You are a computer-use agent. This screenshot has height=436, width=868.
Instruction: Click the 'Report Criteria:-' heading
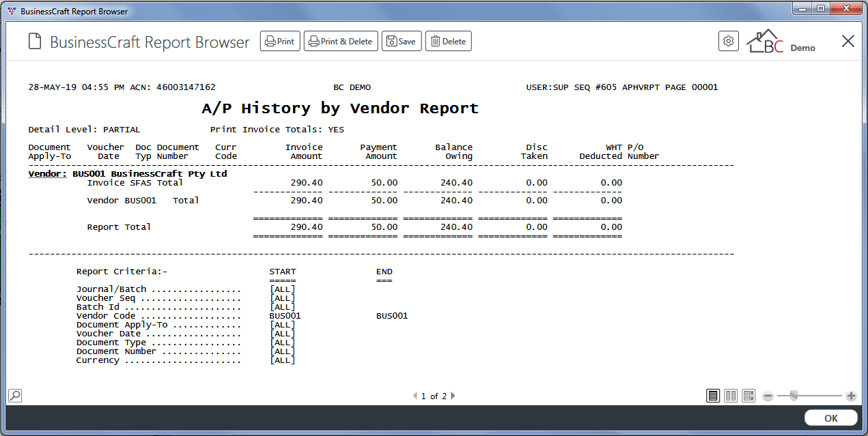coord(122,272)
